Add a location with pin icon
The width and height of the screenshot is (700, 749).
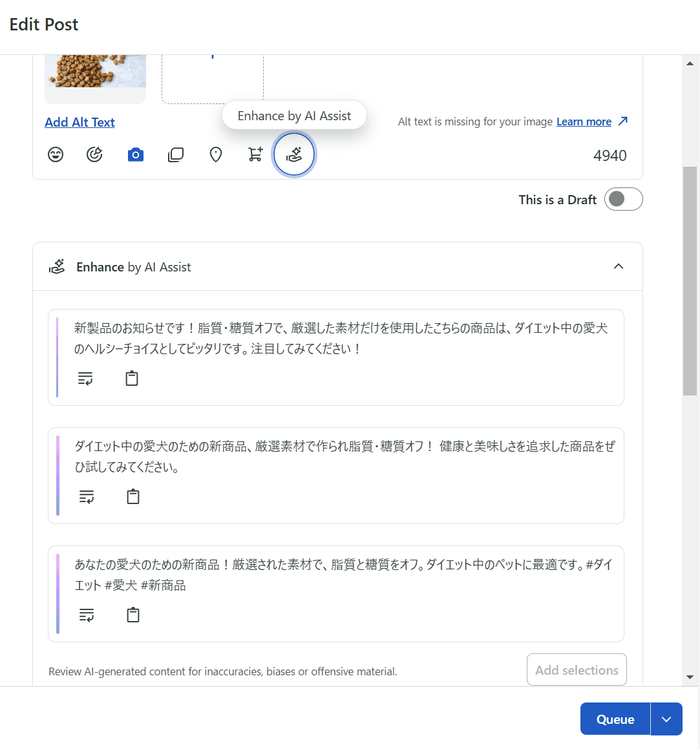coord(216,155)
